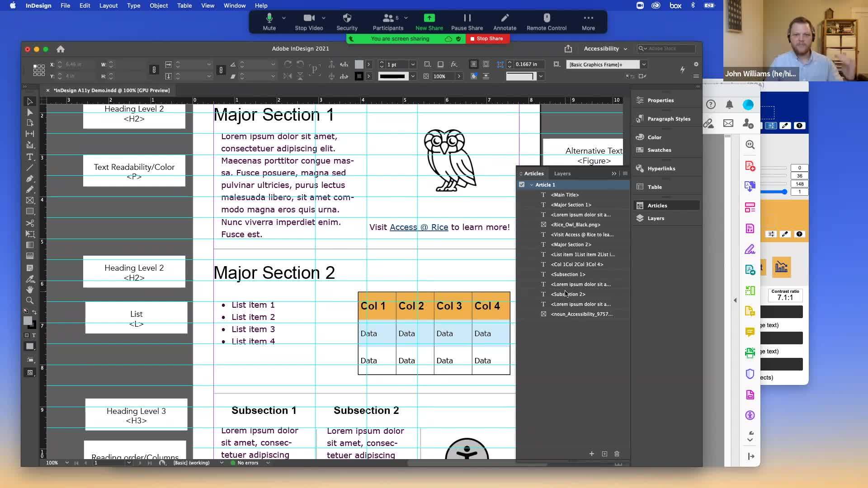Click the Zoom Annotate pencil icon
The height and width of the screenshot is (488, 868).
click(x=505, y=18)
